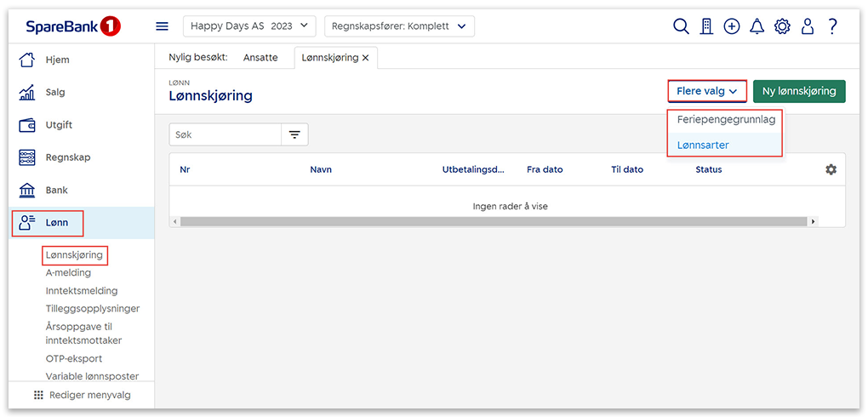Switch to the Ansatte tab
Viewport: 868px width, 417px height.
260,57
